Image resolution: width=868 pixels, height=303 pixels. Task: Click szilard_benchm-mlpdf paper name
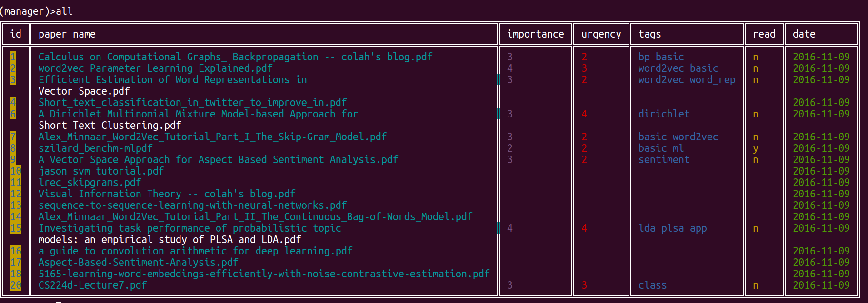point(95,148)
